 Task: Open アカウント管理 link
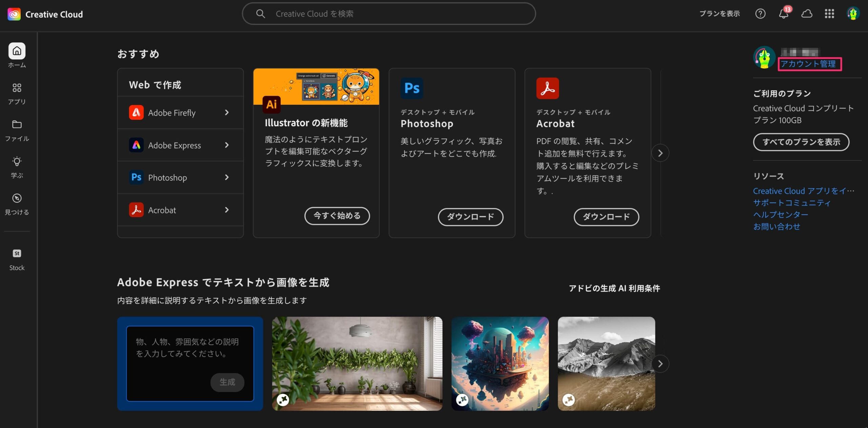[808, 64]
